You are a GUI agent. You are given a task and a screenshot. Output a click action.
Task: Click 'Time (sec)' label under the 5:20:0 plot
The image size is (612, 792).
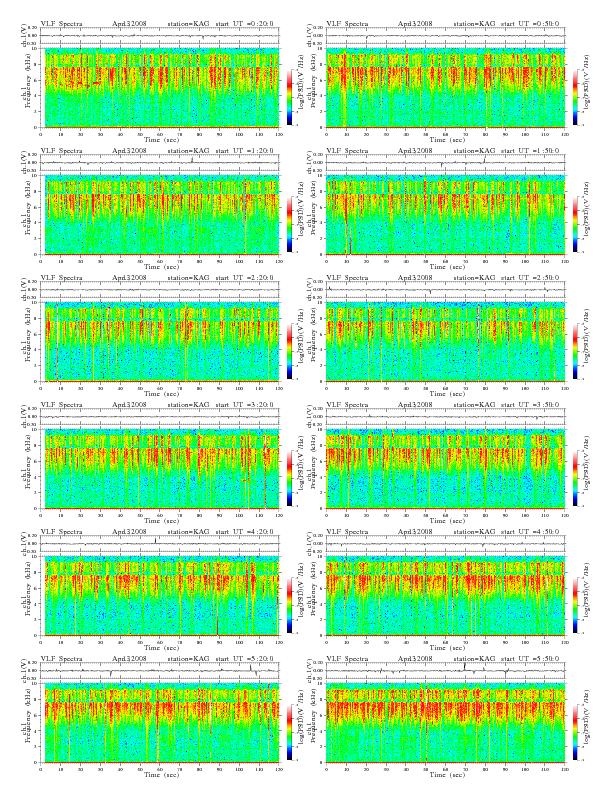[162, 775]
